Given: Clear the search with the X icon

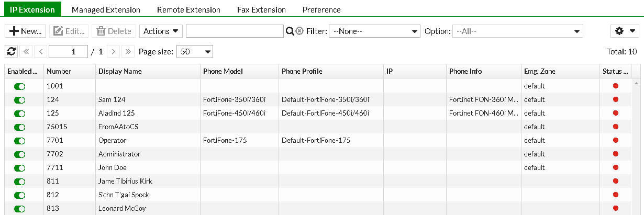Looking at the screenshot, I should [x=299, y=31].
